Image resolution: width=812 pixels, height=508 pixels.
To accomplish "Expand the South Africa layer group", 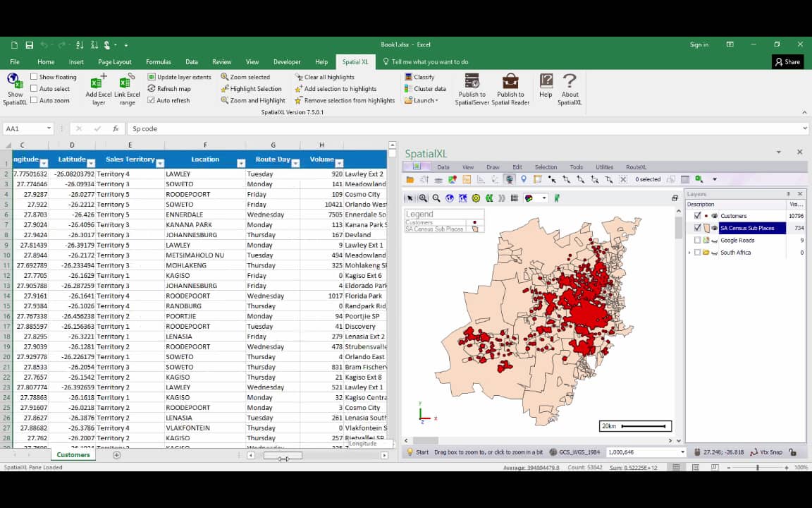I will (x=689, y=253).
